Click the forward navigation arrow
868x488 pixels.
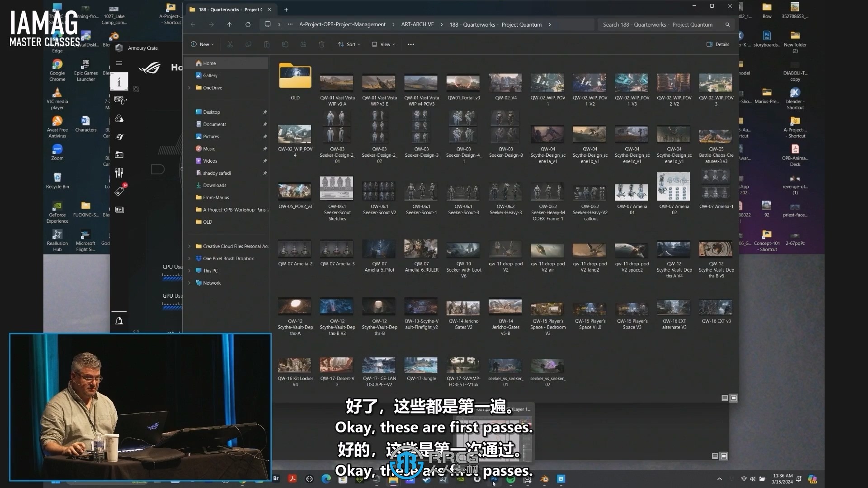coord(211,24)
